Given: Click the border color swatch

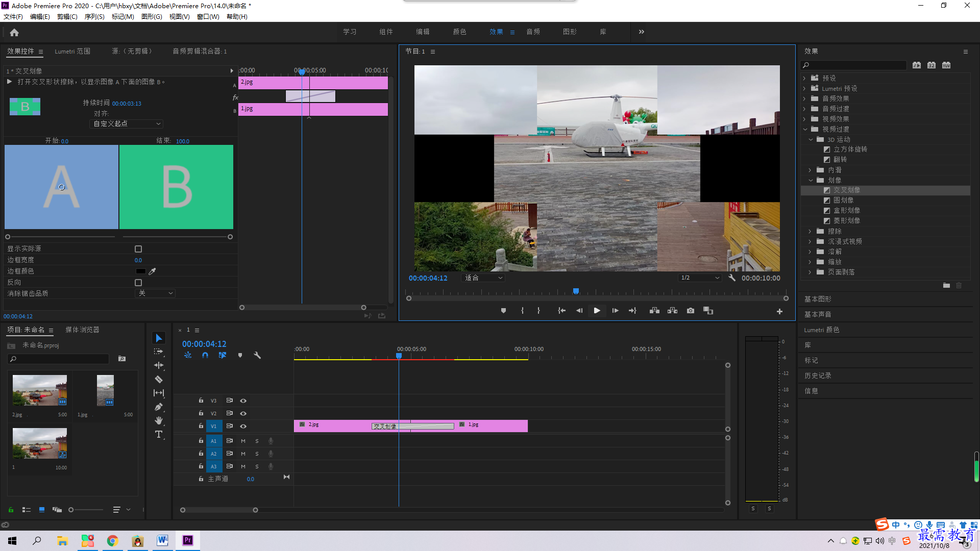Looking at the screenshot, I should pyautogui.click(x=140, y=271).
